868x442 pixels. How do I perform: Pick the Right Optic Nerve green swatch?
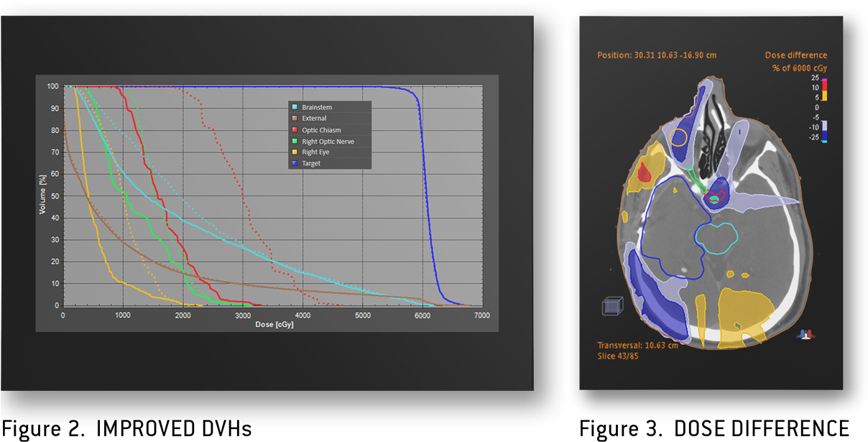point(295,142)
